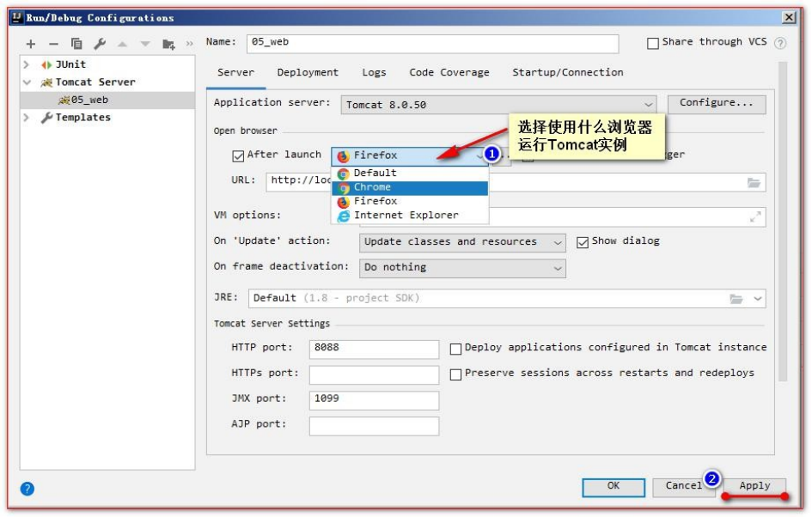This screenshot has height=517, width=812.
Task: Click the Cancel button
Action: pos(684,487)
